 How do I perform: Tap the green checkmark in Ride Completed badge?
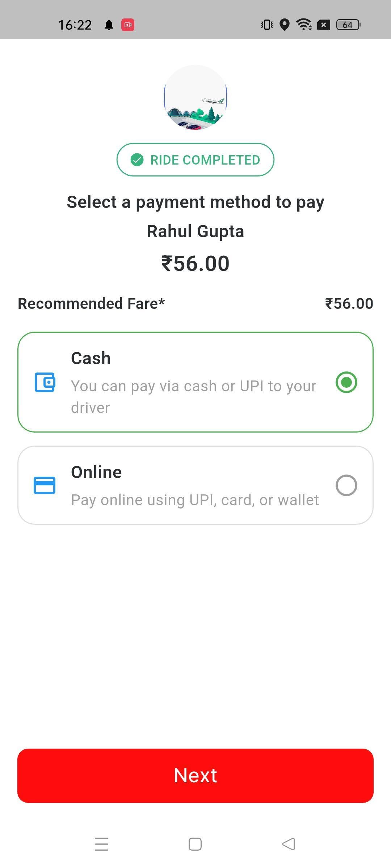137,160
